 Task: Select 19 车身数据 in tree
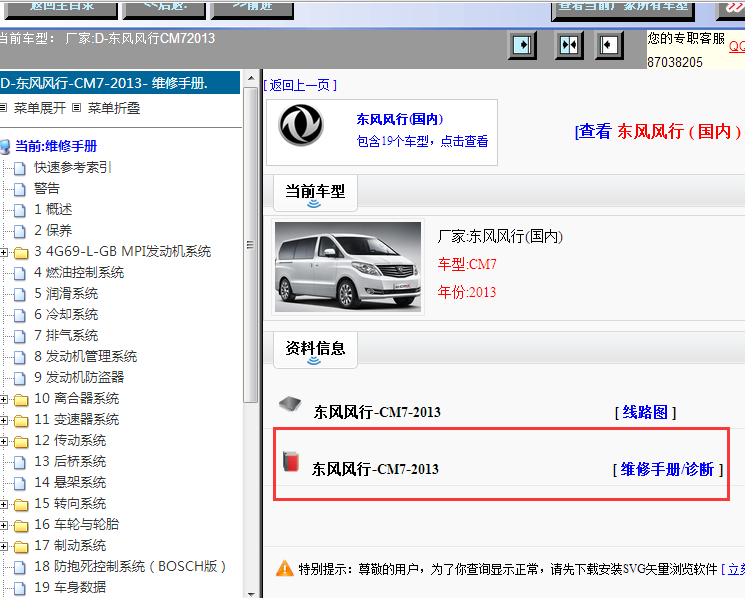coord(70,588)
